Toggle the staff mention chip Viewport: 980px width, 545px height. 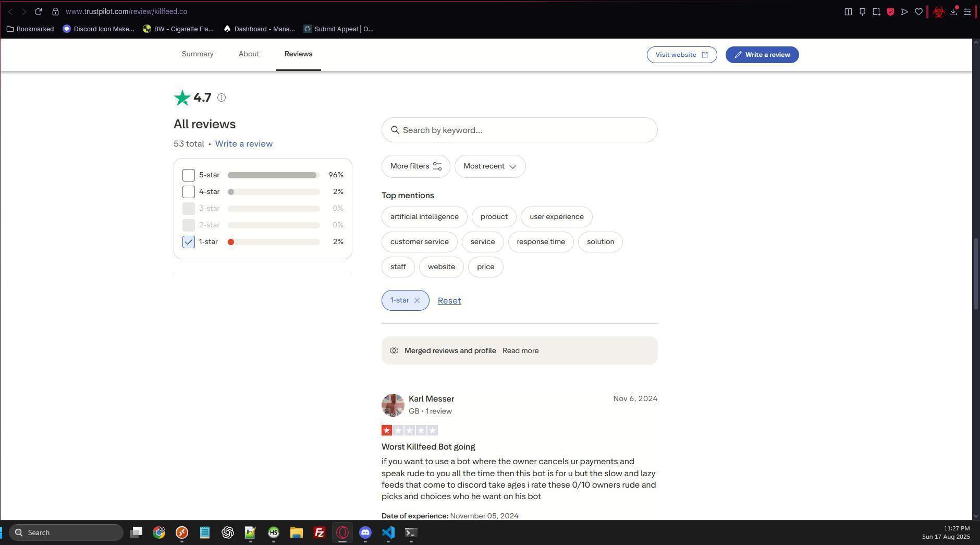click(x=398, y=267)
